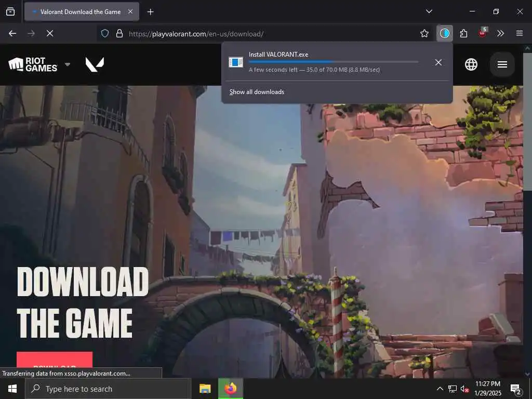The image size is (532, 399).
Task: Open Show all downloads
Action: [x=257, y=92]
